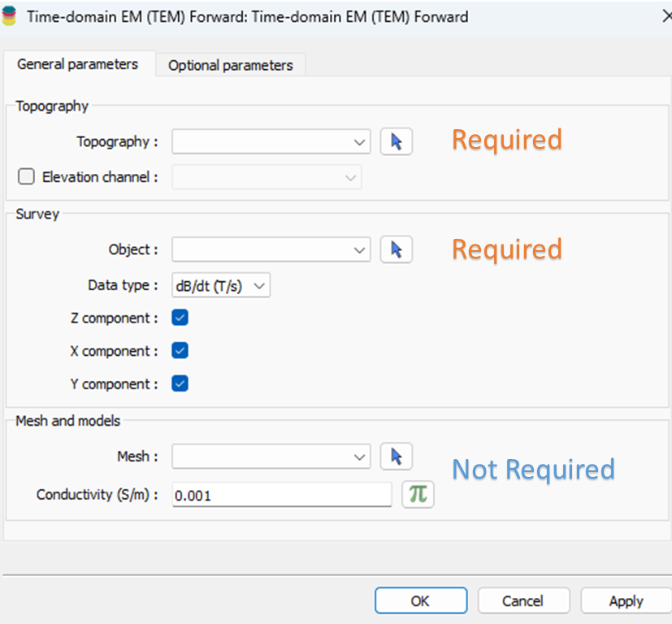Expand the Topography dropdown list
672x624 pixels.
pyautogui.click(x=271, y=141)
